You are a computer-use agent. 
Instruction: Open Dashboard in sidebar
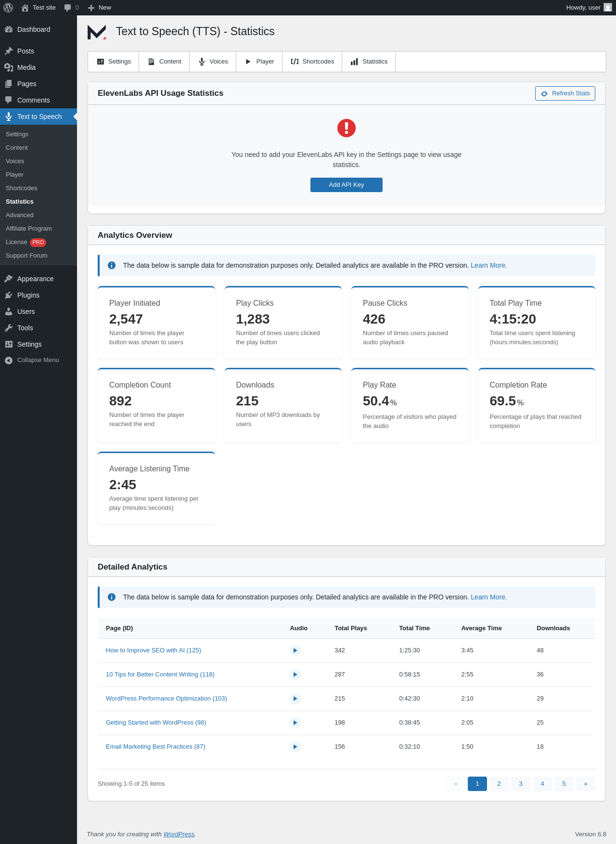point(38,29)
